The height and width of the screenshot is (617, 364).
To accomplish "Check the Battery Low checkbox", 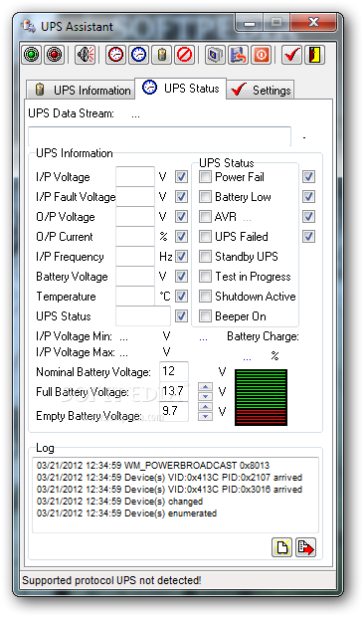I will (x=205, y=196).
